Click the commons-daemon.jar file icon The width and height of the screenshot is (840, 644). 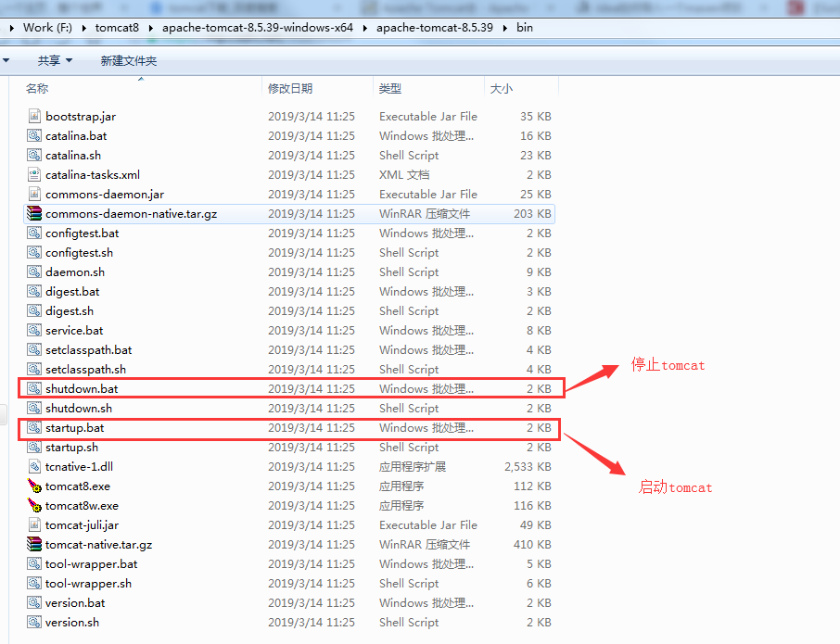34,194
